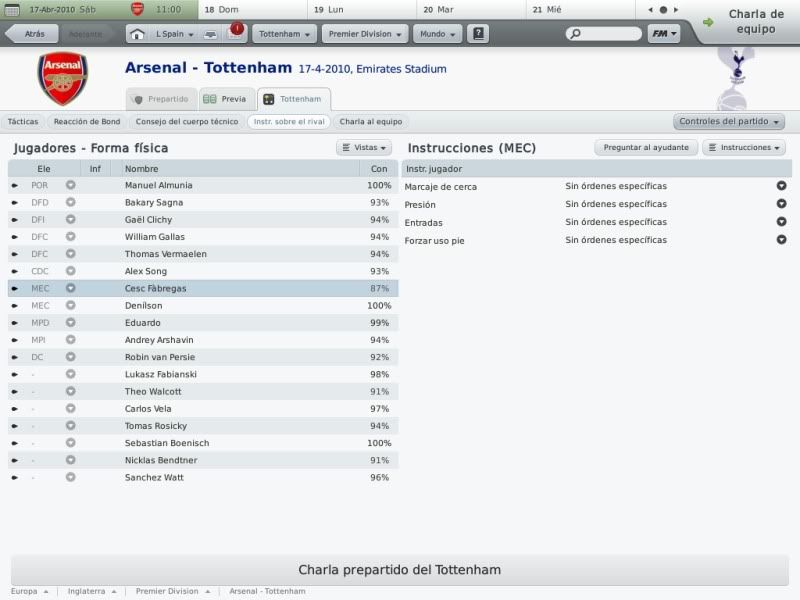Open the Tottenham toolbar dropdown
This screenshot has height=600, width=800.
[284, 34]
